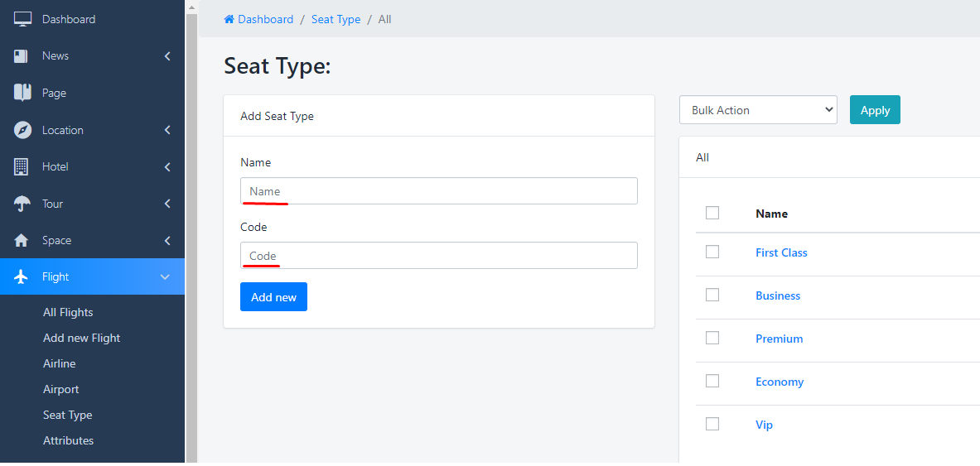Click the sidebar vertical scrollbar
Screen dimensions: 980x466
pos(191,232)
